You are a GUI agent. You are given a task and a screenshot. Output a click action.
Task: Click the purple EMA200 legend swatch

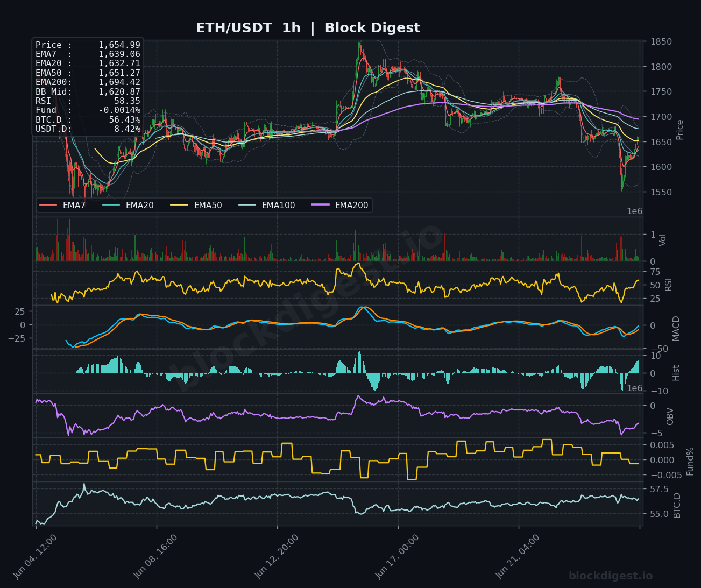321,205
